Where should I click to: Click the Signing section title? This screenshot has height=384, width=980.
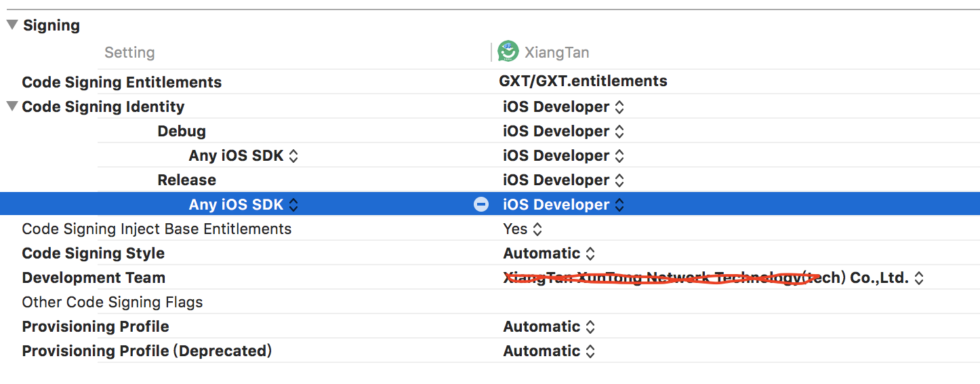[52, 25]
